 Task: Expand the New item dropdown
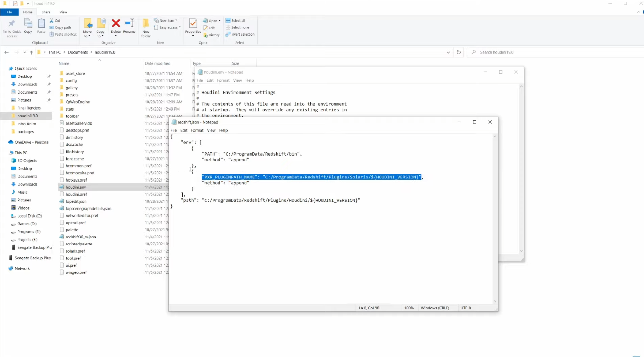tap(176, 21)
